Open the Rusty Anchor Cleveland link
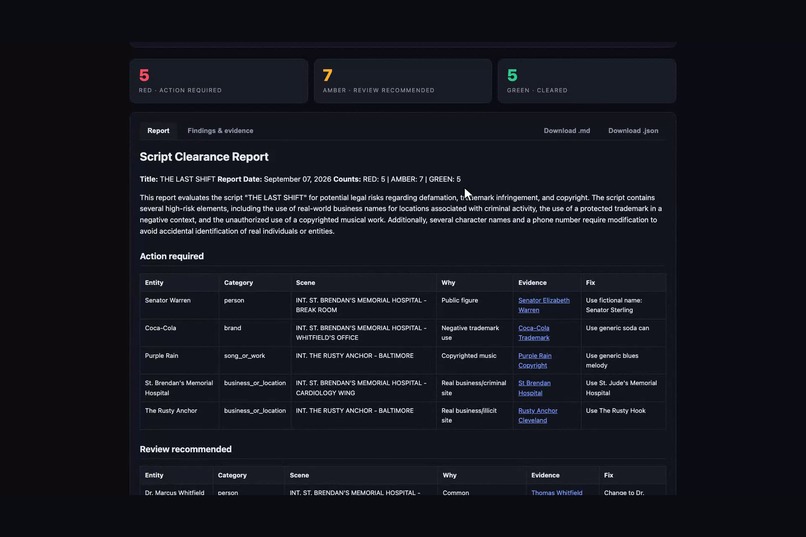 [x=538, y=415]
